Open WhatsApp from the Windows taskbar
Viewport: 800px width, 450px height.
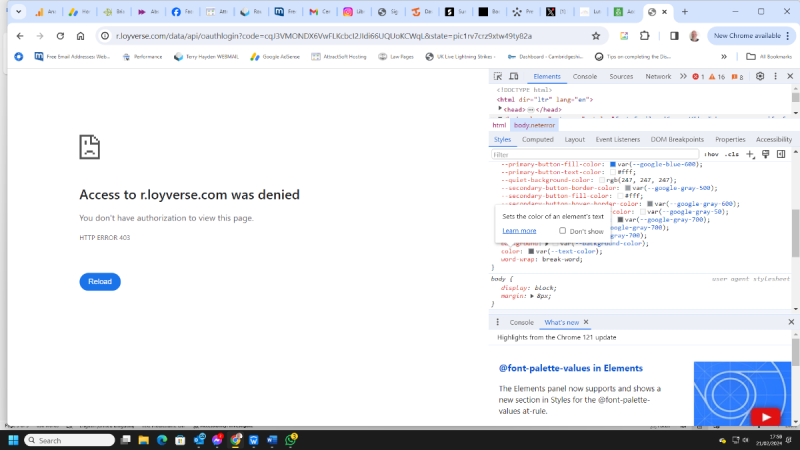(291, 440)
